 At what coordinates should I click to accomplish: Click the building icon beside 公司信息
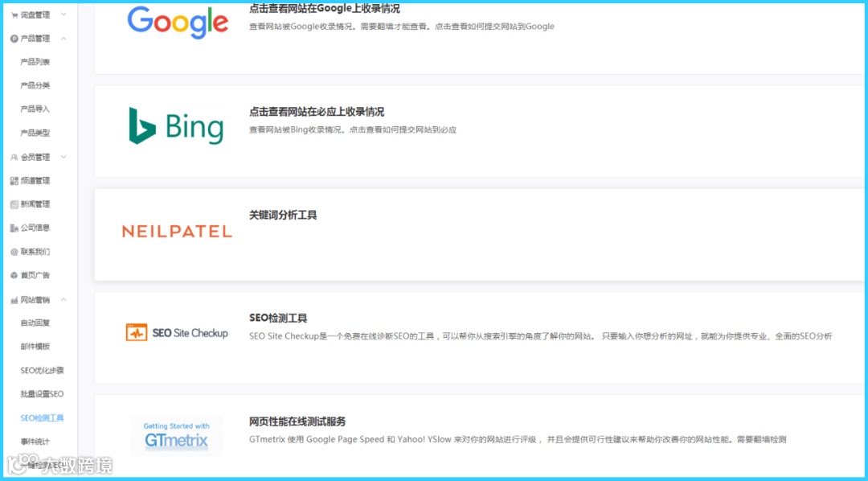(14, 228)
